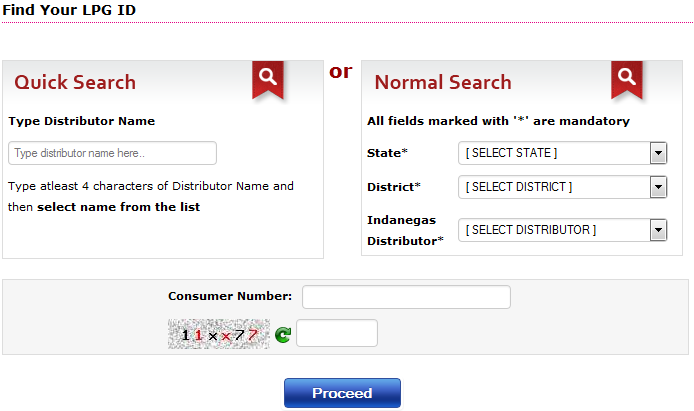
Task: Focus the captcha answer text box
Action: [x=337, y=333]
